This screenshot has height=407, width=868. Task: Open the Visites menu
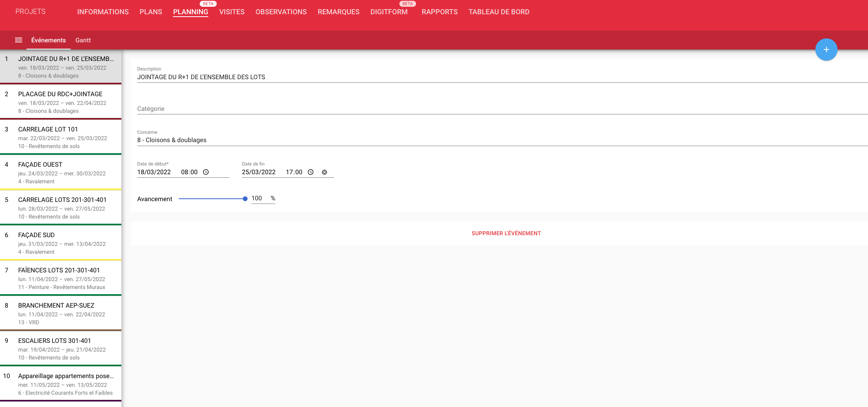click(x=232, y=12)
